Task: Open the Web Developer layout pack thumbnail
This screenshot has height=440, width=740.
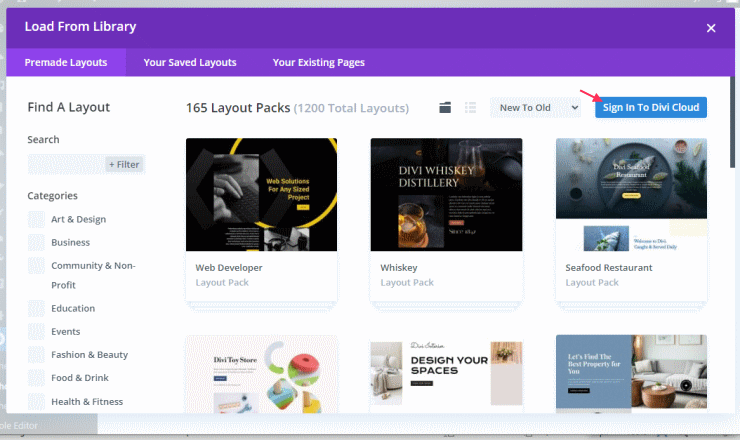Action: tap(261, 195)
